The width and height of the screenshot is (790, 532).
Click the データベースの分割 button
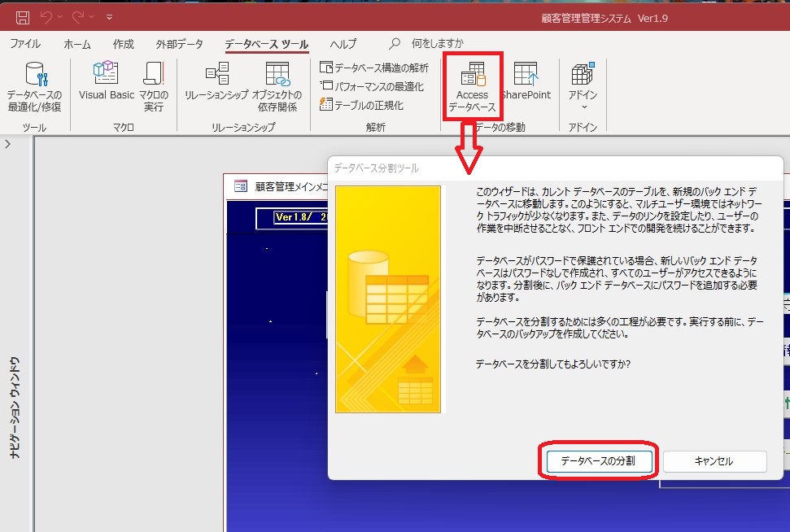[598, 461]
